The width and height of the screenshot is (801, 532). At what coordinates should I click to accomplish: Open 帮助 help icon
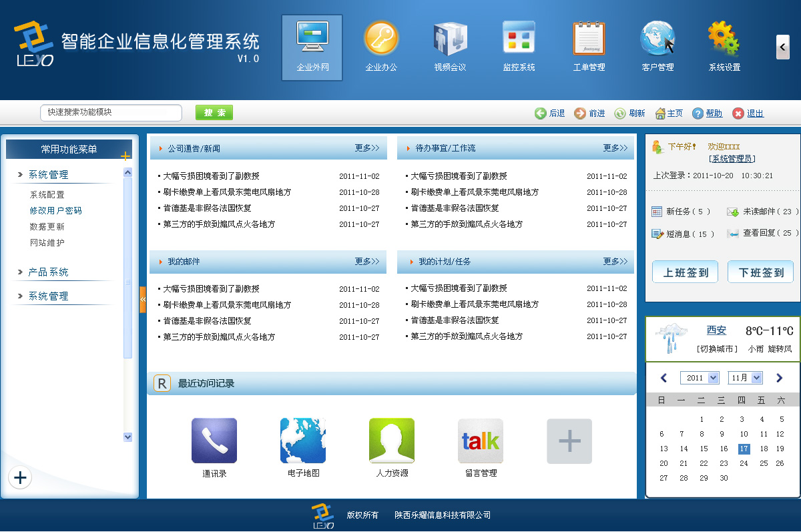point(698,113)
